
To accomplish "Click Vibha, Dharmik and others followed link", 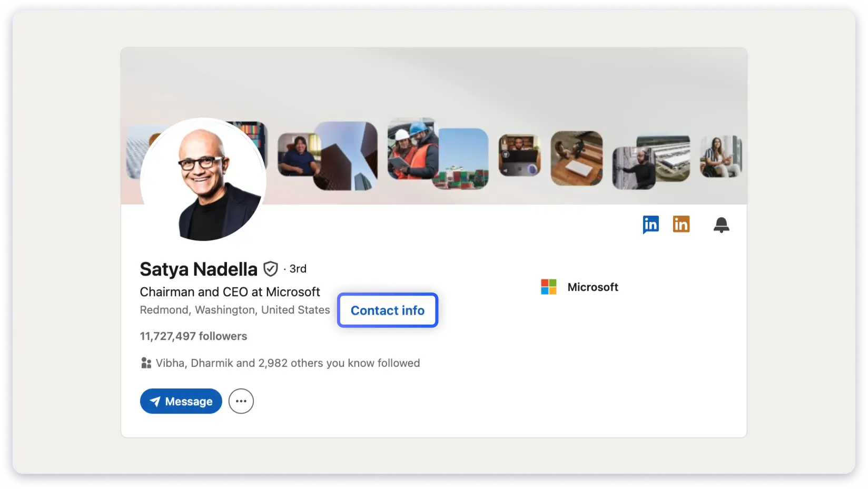I will point(287,363).
